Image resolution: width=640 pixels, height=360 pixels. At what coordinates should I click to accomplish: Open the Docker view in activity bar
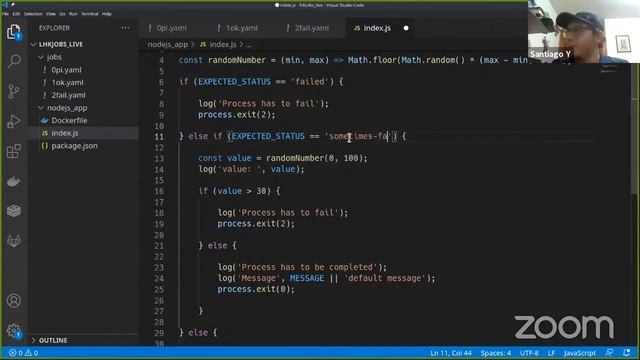click(x=13, y=181)
